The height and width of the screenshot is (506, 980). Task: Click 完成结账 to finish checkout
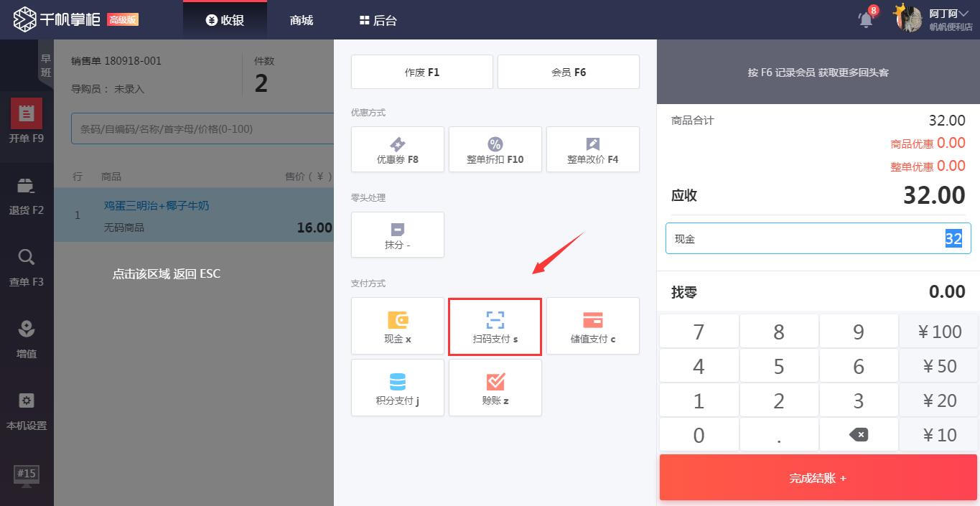tap(818, 478)
